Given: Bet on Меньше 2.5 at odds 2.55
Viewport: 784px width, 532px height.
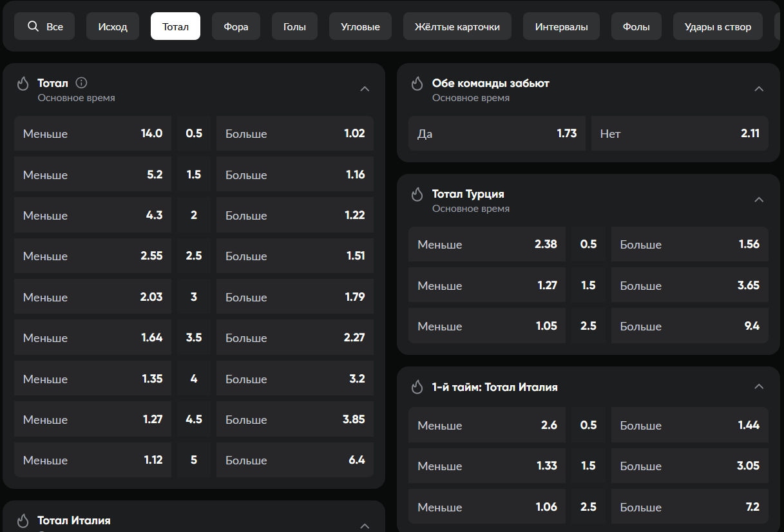Looking at the screenshot, I should coord(93,256).
